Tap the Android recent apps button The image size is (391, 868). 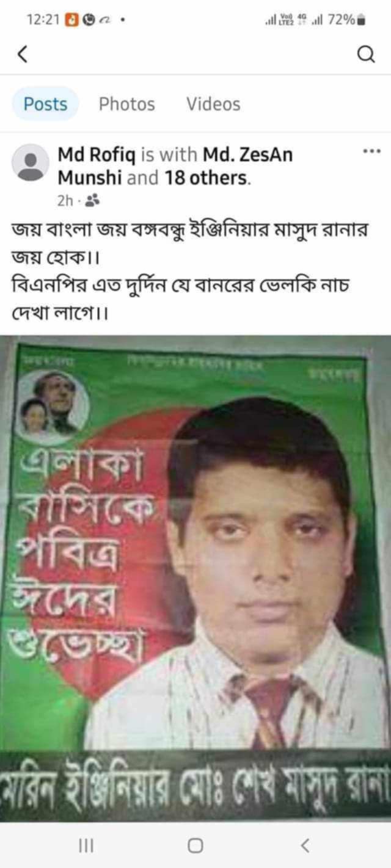[86, 845]
